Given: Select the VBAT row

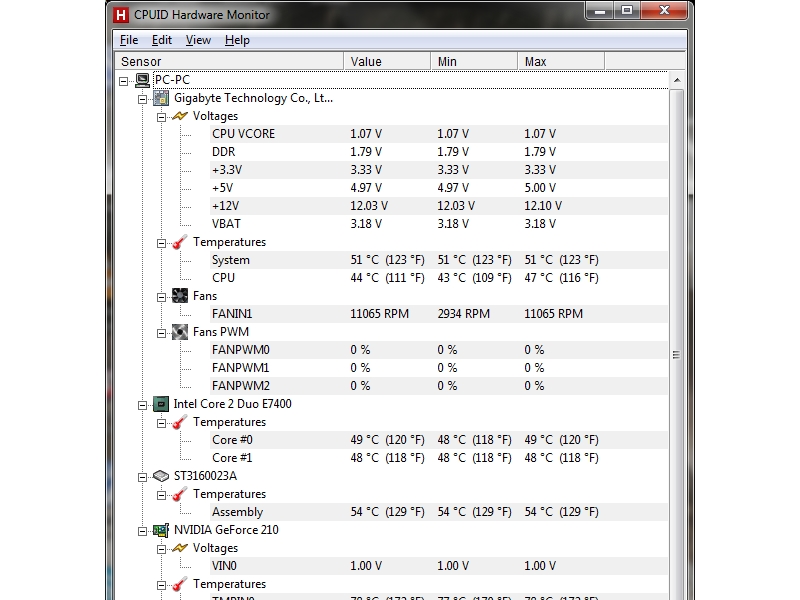Looking at the screenshot, I should click(x=439, y=224).
